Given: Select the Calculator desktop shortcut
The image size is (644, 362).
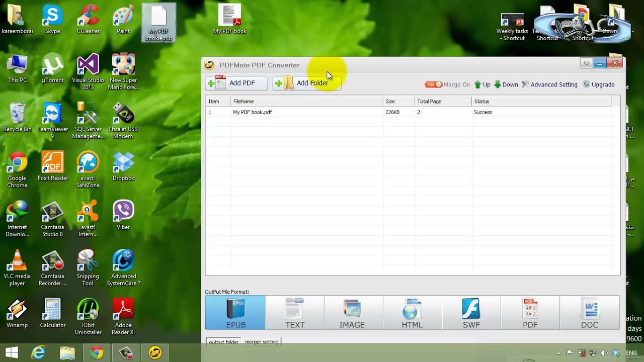Looking at the screenshot, I should coord(52,314).
